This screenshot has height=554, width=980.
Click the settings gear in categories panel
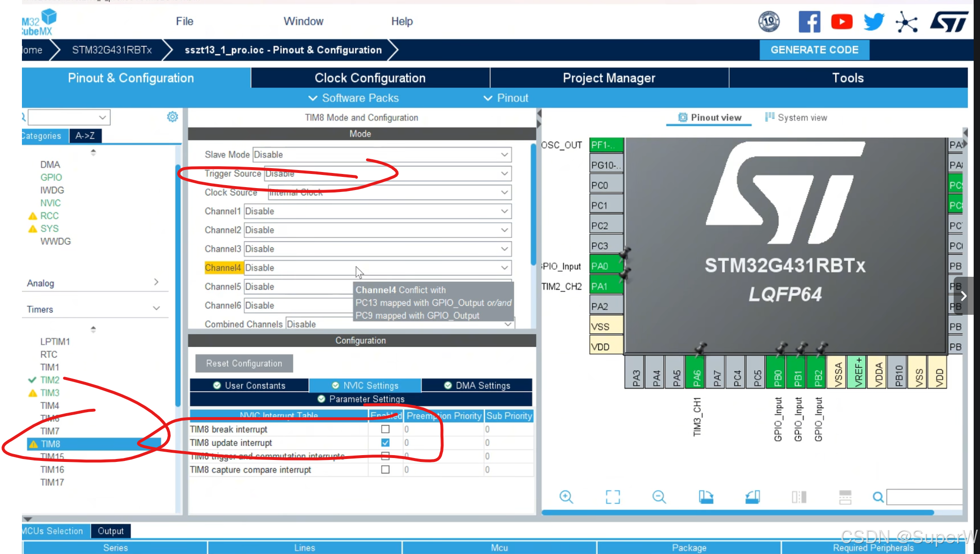tap(173, 117)
